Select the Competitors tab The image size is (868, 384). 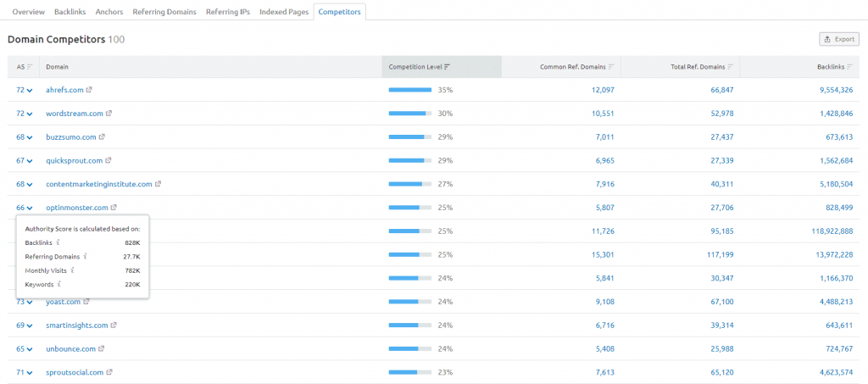(x=339, y=12)
